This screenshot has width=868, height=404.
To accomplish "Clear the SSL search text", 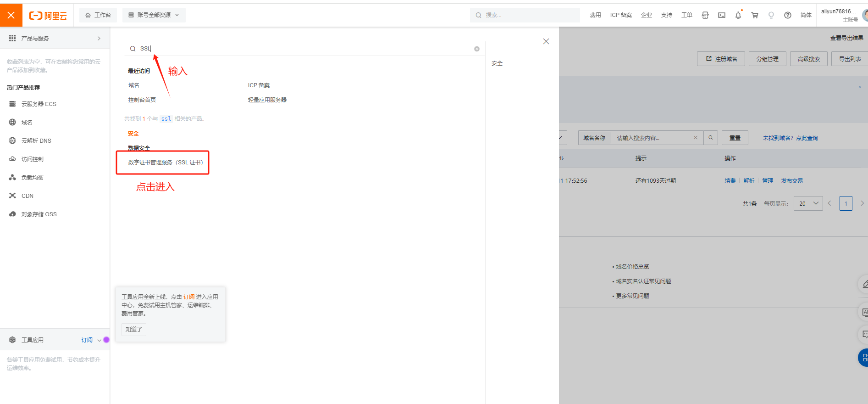I will coord(477,49).
